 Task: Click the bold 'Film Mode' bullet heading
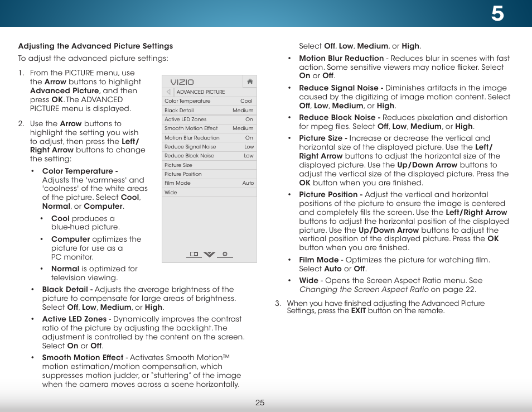(x=319, y=260)
